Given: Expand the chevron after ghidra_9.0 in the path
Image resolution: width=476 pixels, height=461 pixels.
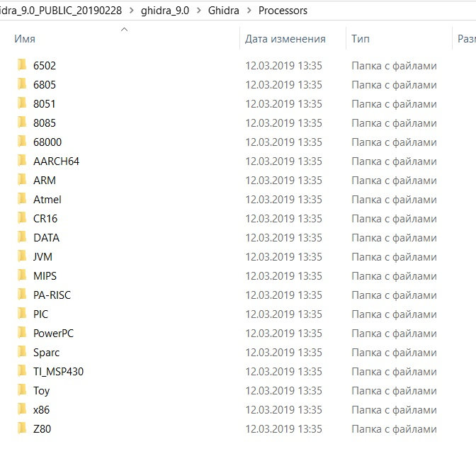Looking at the screenshot, I should click(x=199, y=11).
